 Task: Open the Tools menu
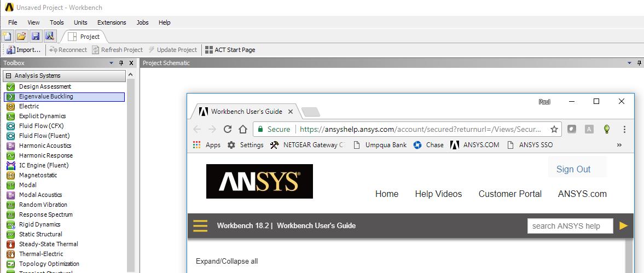pyautogui.click(x=57, y=22)
